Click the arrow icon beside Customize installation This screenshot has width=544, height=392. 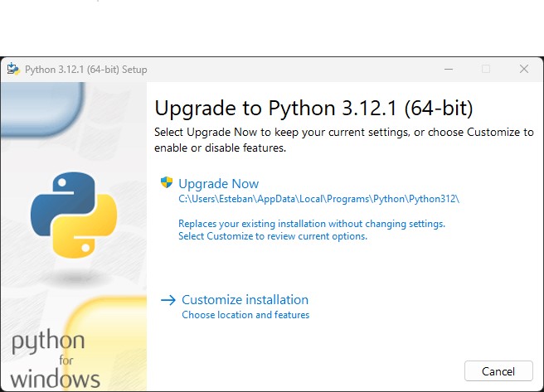click(x=168, y=300)
